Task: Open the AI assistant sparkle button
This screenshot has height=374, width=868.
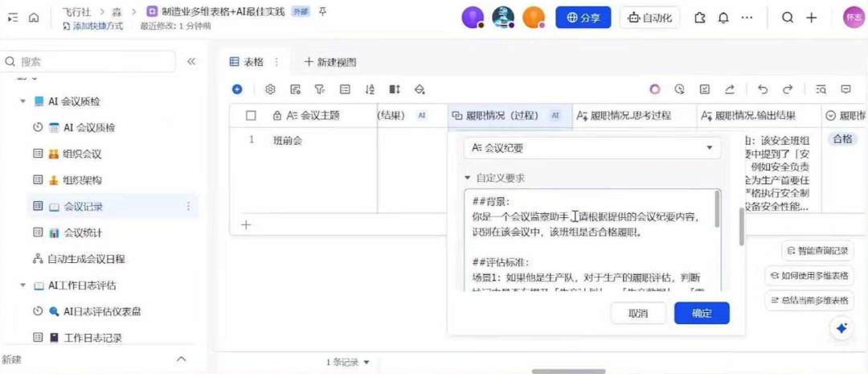Action: point(841,328)
